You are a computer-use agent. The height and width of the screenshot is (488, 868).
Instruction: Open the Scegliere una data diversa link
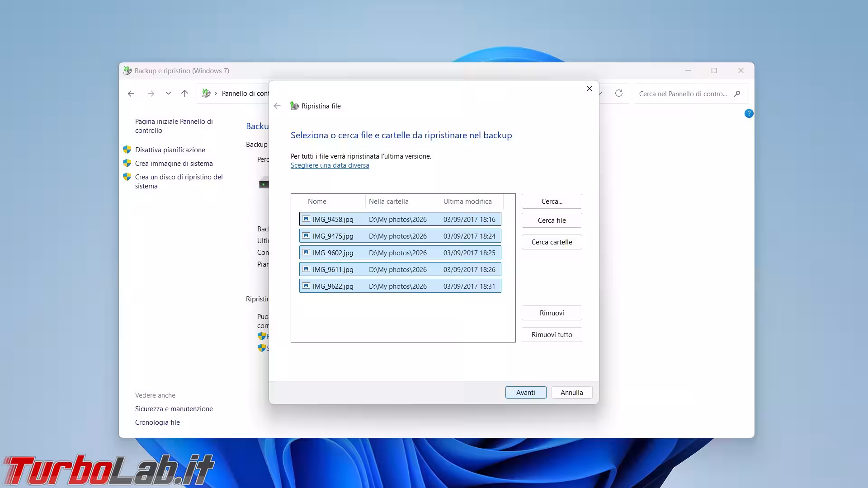click(330, 165)
